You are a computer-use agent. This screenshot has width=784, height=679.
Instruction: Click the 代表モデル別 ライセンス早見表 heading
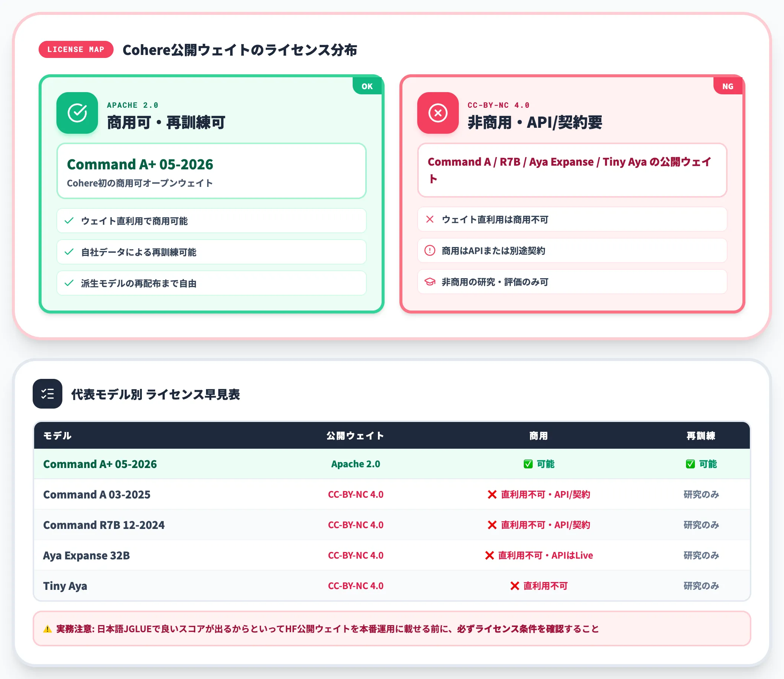click(156, 394)
